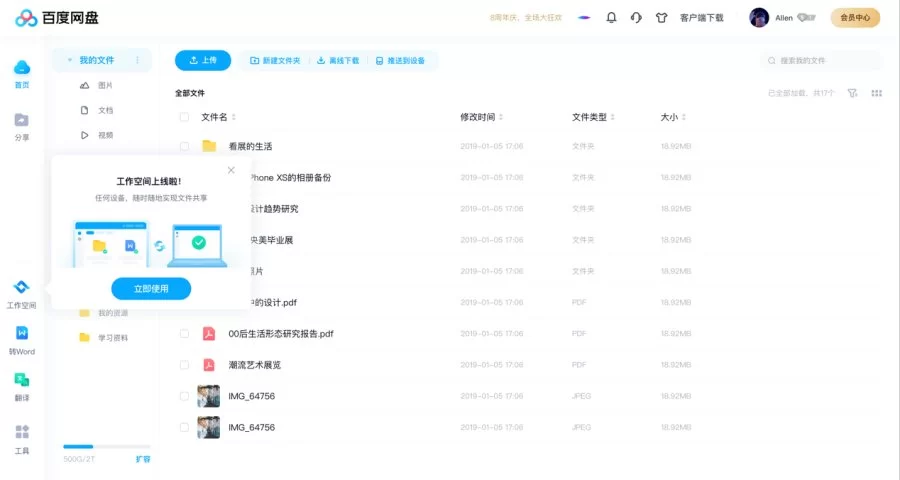
Task: Check the box for 看展的生活 folder
Action: point(184,146)
